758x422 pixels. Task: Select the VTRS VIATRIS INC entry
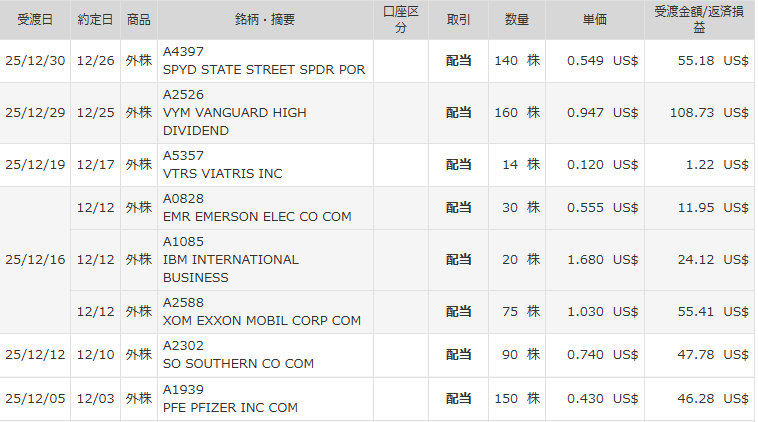pos(222,173)
